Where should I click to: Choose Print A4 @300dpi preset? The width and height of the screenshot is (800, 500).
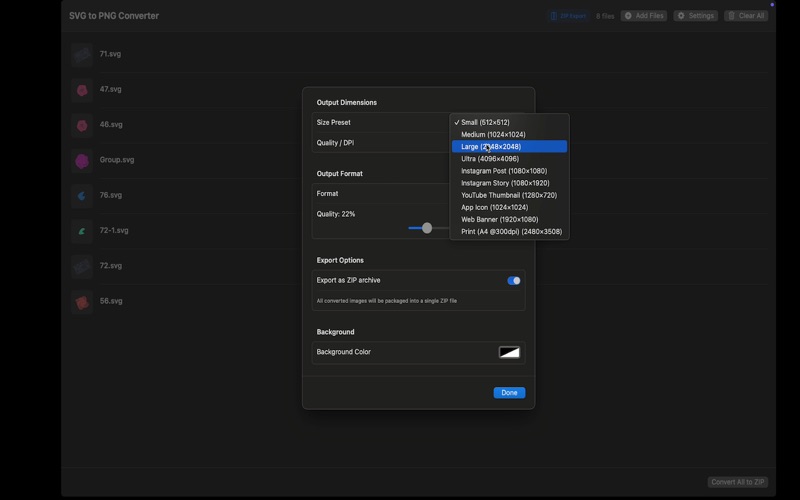(x=509, y=232)
